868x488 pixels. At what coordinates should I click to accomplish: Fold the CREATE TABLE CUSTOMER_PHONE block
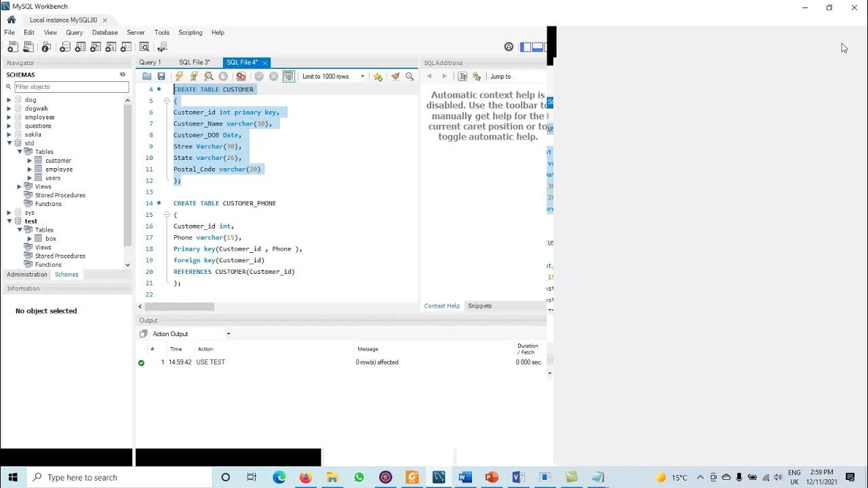pyautogui.click(x=167, y=214)
